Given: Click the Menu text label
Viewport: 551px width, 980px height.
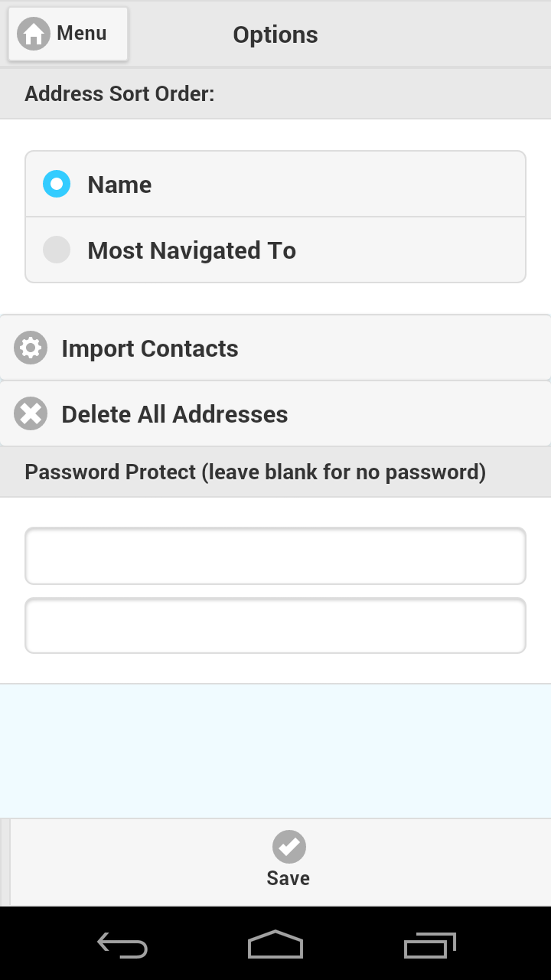Looking at the screenshot, I should [81, 33].
